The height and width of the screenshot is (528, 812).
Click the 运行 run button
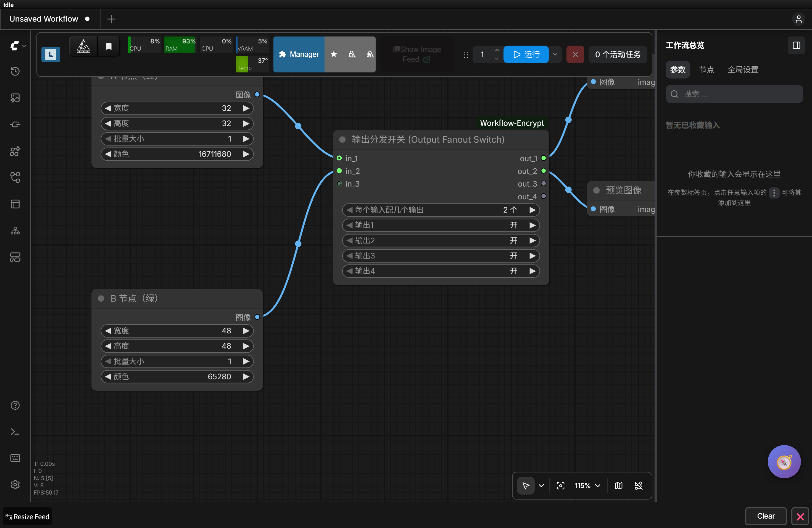pos(526,54)
